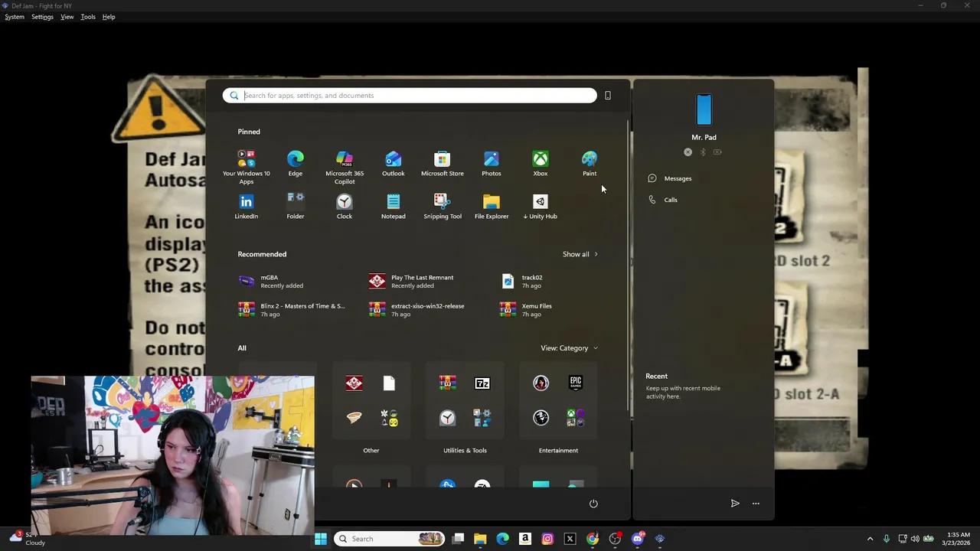The image size is (980, 551).
Task: Click disconnected status icon under Mr. Pad
Action: click(688, 152)
